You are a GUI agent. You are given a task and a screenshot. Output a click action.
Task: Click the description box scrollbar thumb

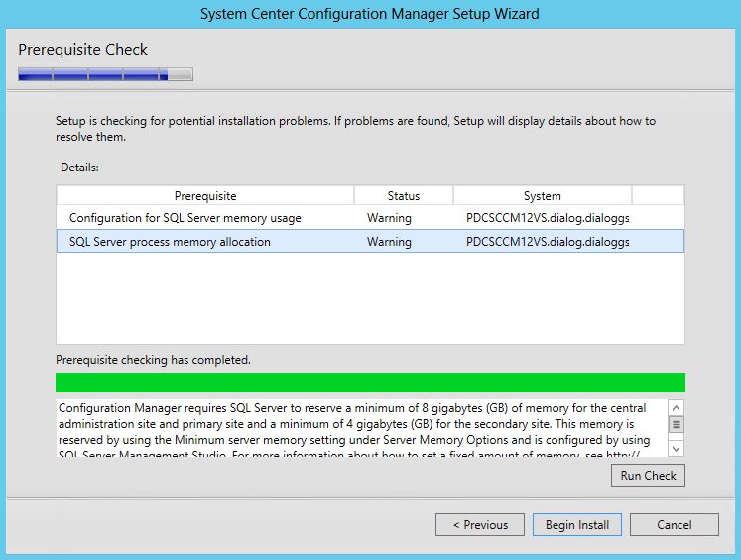677,424
